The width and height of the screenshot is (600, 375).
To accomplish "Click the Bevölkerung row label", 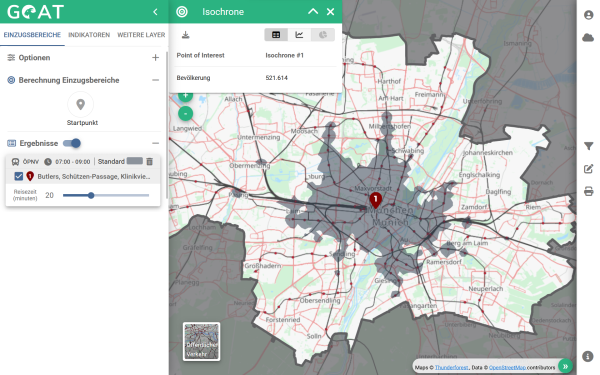I will pyautogui.click(x=193, y=78).
